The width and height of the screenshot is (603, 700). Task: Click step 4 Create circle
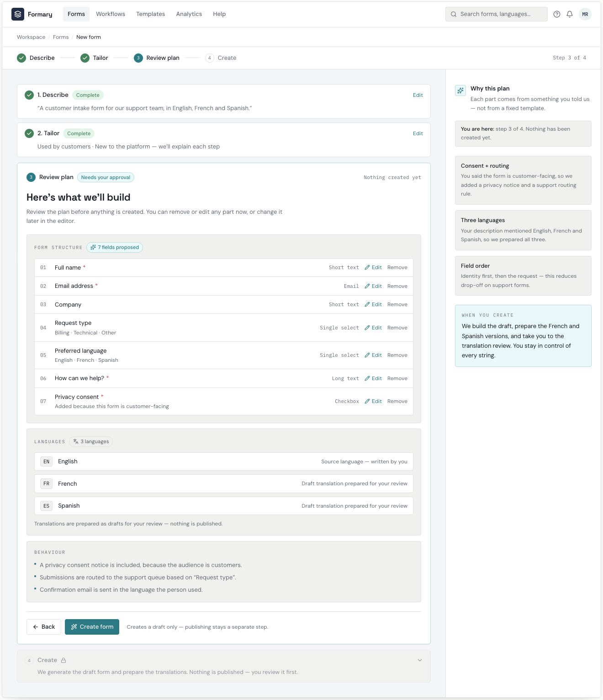coord(210,58)
